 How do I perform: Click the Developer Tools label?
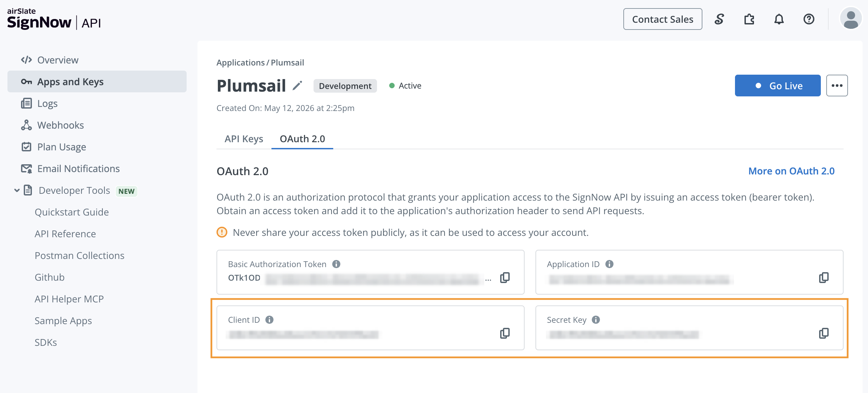pos(74,190)
